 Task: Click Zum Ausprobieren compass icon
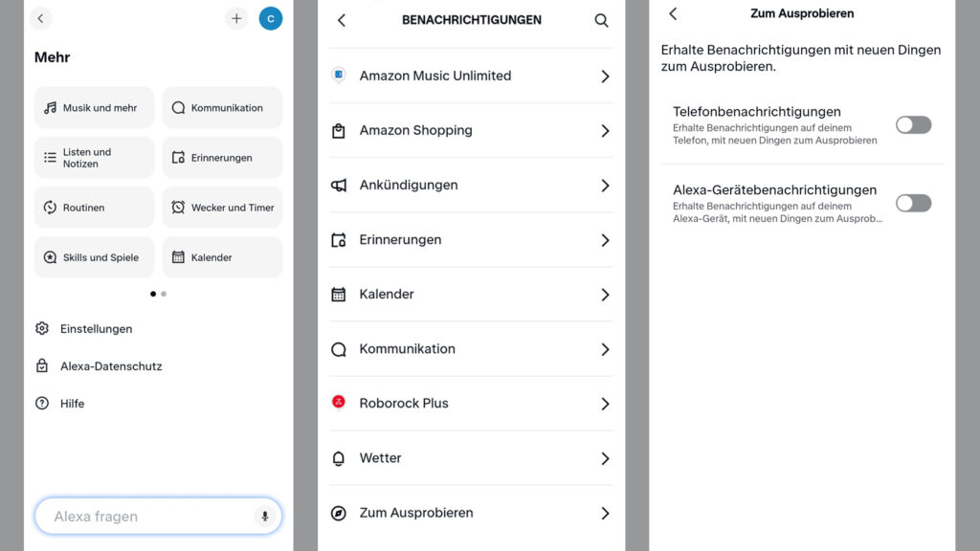click(338, 513)
